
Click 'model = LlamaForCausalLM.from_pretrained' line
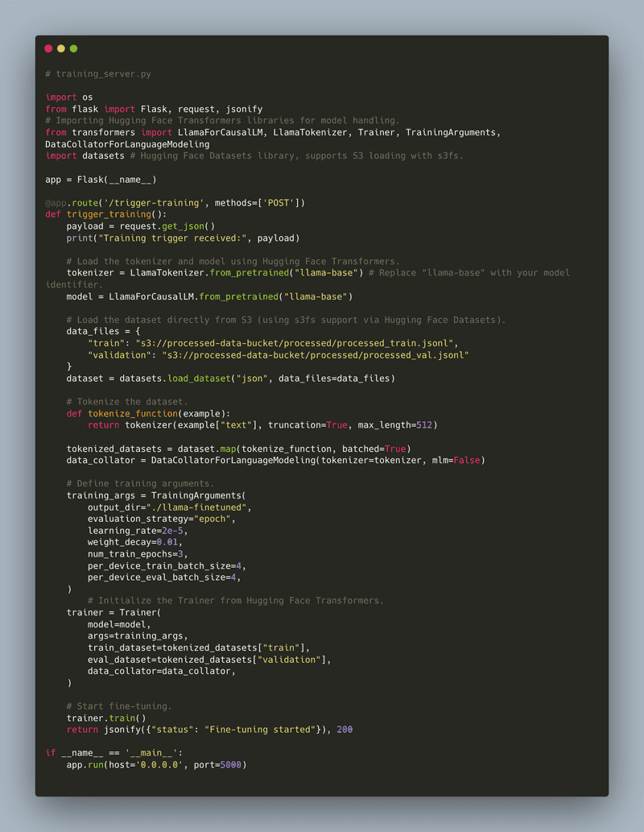209,296
